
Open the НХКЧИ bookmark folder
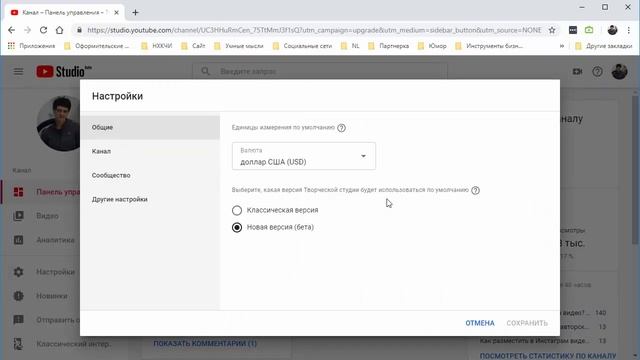(x=157, y=46)
